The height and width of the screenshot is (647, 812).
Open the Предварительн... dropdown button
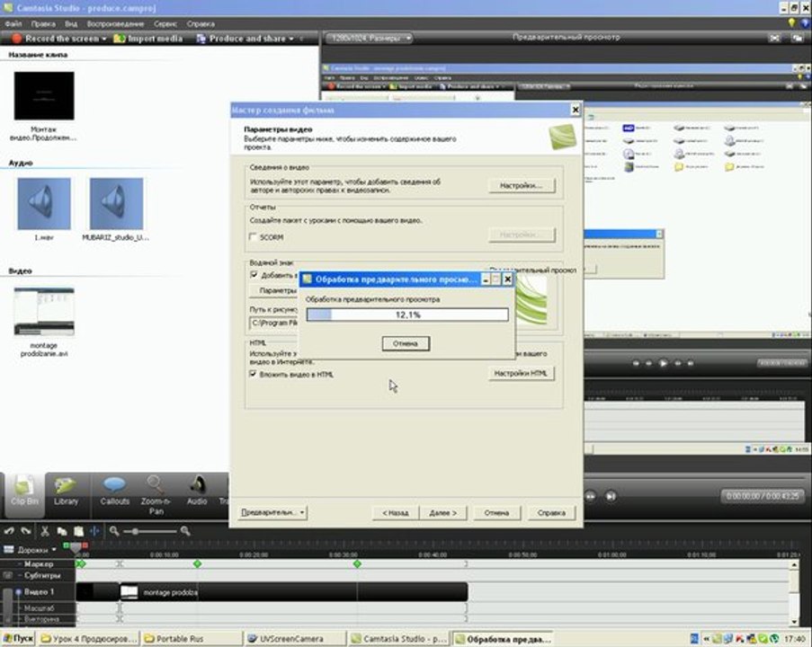pyautogui.click(x=272, y=512)
